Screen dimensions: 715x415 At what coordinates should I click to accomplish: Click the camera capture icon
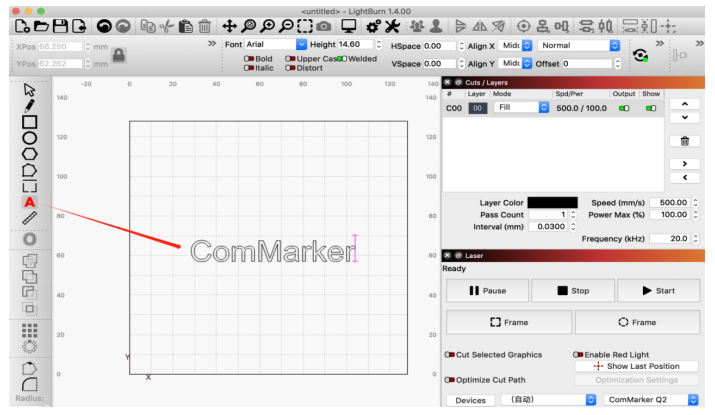(x=324, y=26)
